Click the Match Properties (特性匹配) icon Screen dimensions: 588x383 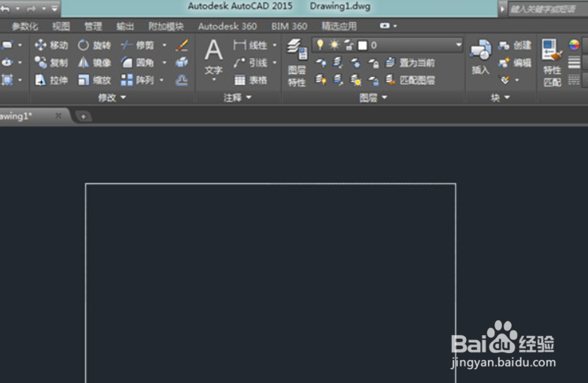pos(552,62)
